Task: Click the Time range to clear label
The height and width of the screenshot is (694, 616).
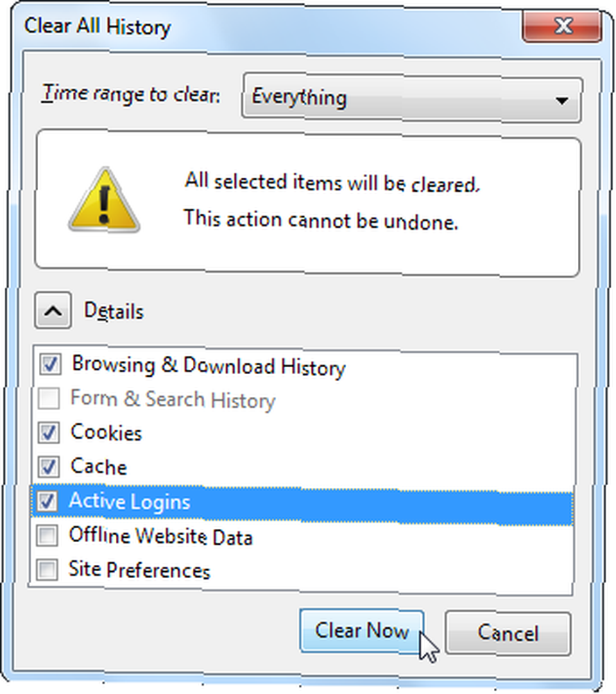Action: point(131,94)
